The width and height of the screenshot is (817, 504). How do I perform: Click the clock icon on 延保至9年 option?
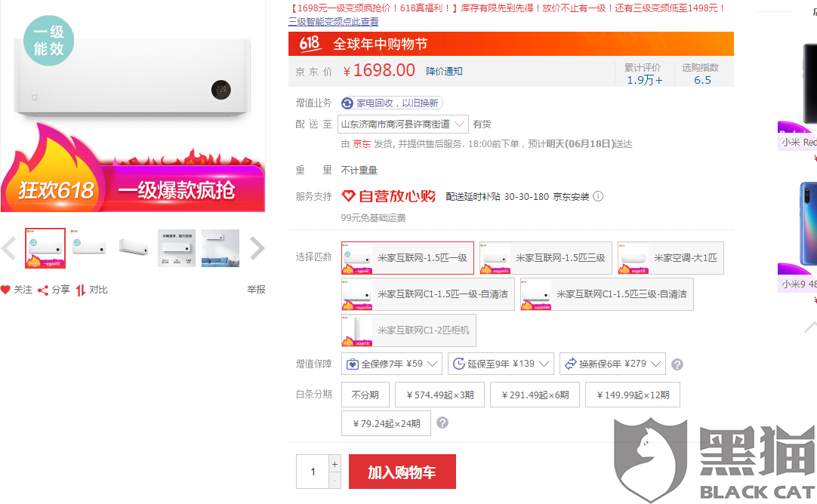[459, 364]
